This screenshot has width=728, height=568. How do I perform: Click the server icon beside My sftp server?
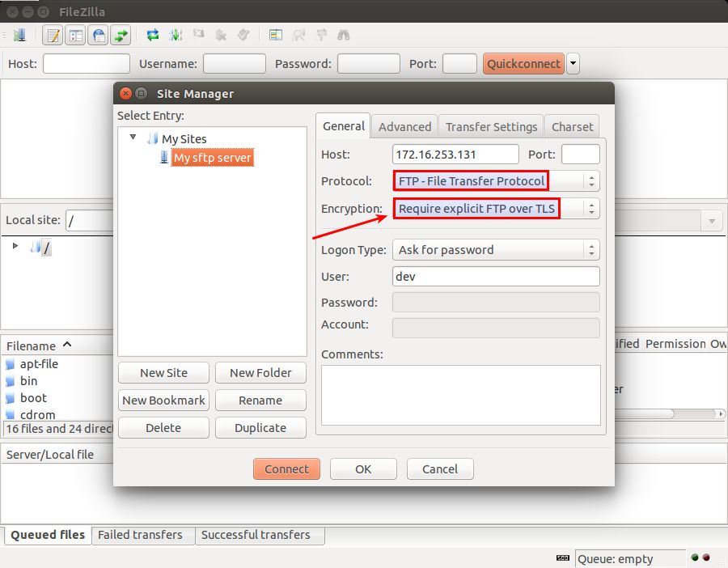click(164, 157)
